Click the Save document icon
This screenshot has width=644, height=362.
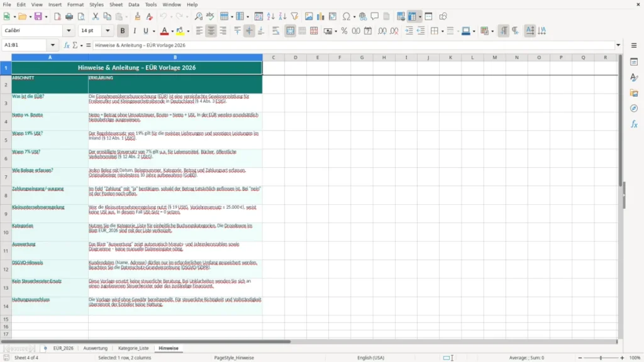tap(38, 16)
